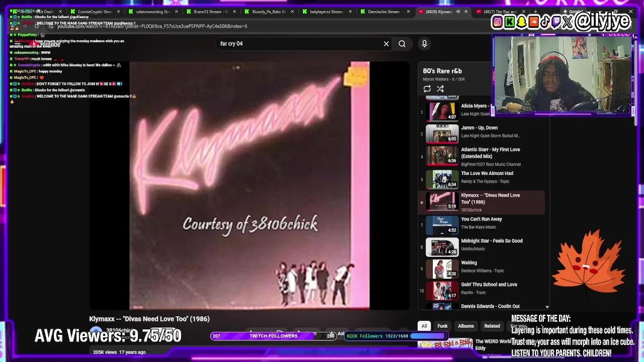
Task: Open Deniece Williams Waiting thumbnail
Action: 442,269
